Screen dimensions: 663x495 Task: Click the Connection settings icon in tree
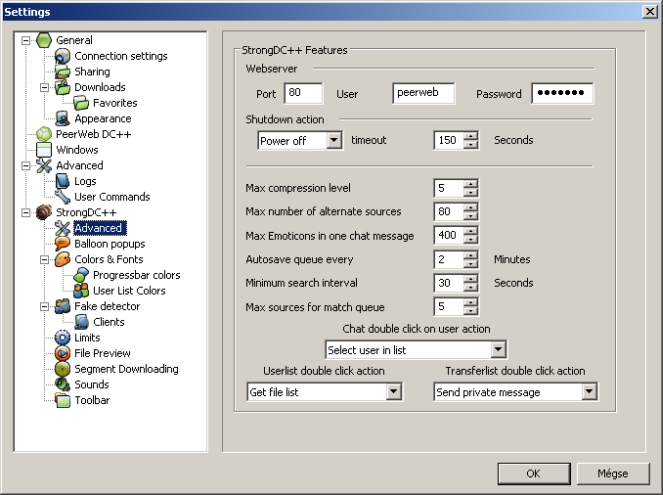(63, 56)
